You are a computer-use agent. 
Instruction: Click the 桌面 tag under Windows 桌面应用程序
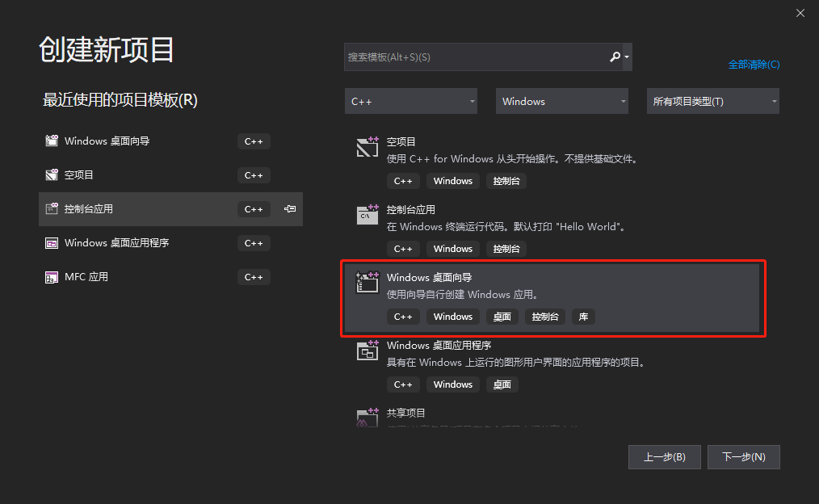pos(502,384)
